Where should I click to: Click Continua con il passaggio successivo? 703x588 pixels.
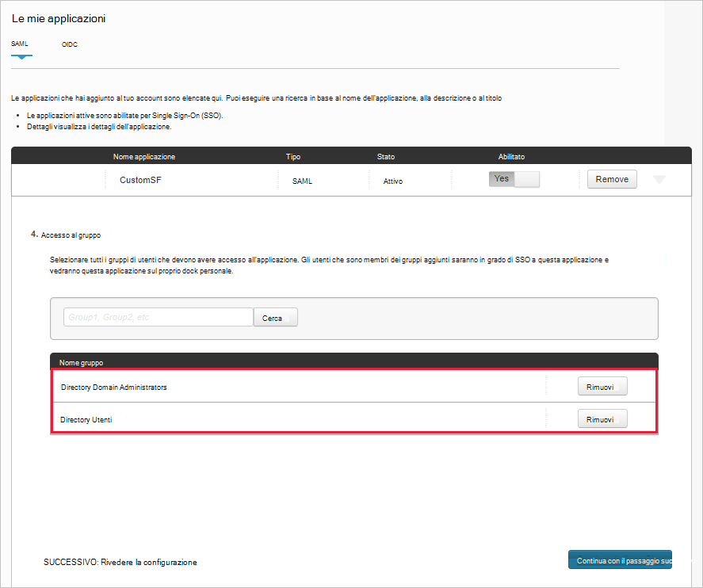620,559
